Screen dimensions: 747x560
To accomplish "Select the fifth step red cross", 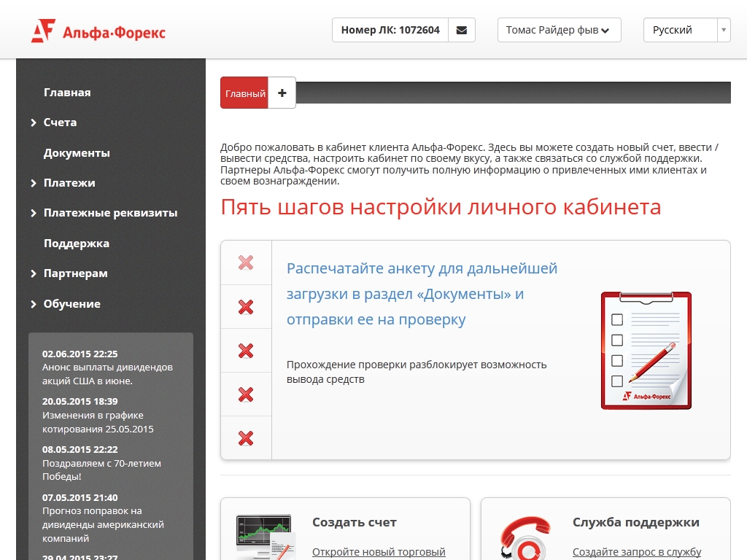I will [246, 438].
